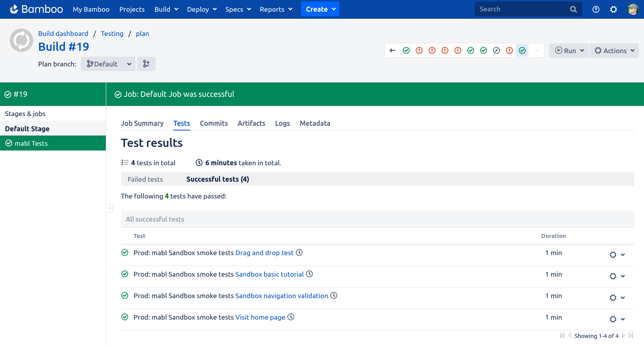Select the third failed build icon in history
Screen dimensions: 644x345
click(x=445, y=50)
